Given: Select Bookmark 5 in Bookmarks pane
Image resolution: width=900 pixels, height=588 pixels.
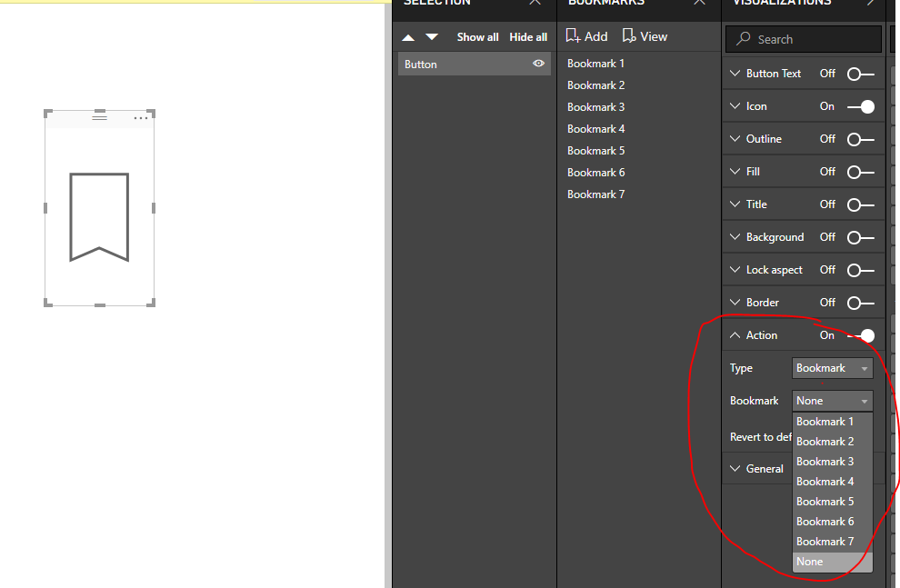Looking at the screenshot, I should 595,151.
